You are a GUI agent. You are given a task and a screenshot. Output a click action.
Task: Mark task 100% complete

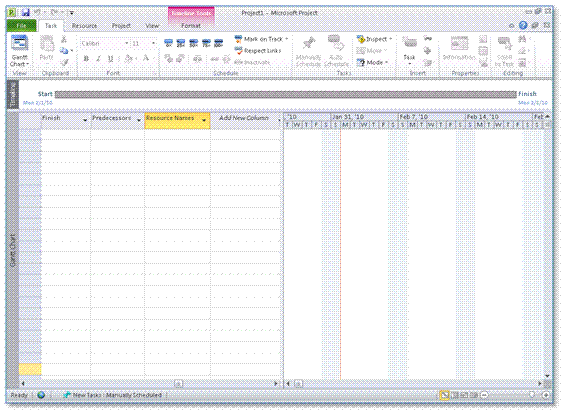(x=218, y=44)
